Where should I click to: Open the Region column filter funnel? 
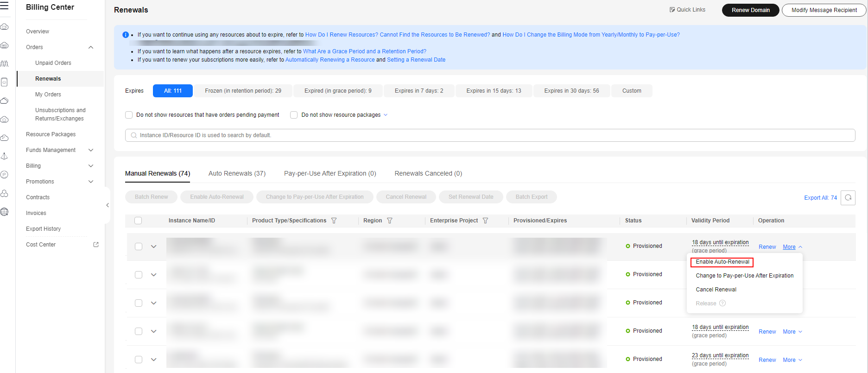pyautogui.click(x=390, y=221)
